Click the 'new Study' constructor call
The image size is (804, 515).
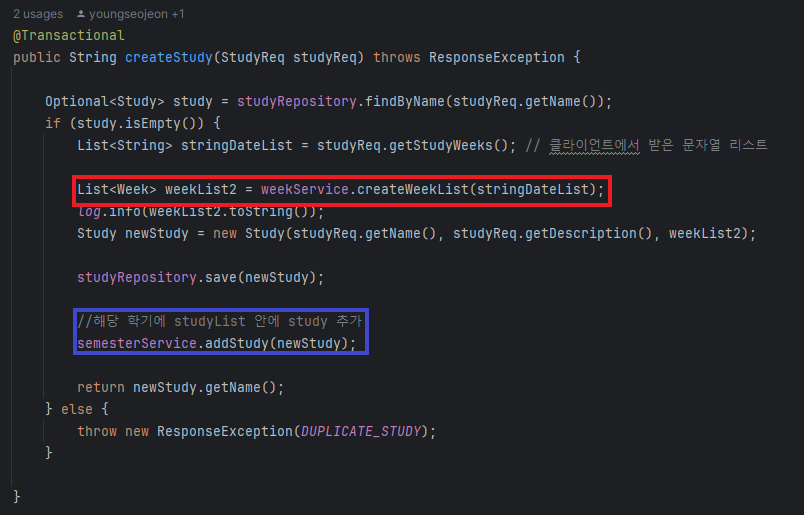point(249,234)
